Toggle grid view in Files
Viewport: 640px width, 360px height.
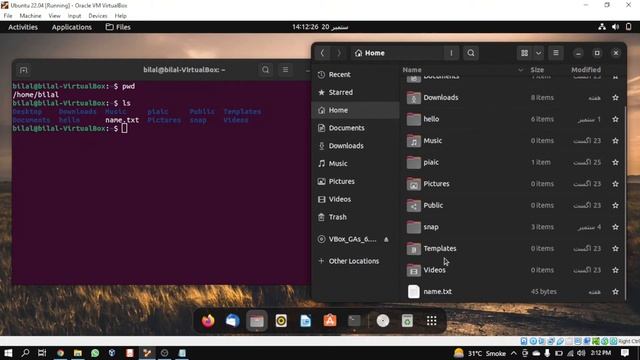click(524, 53)
